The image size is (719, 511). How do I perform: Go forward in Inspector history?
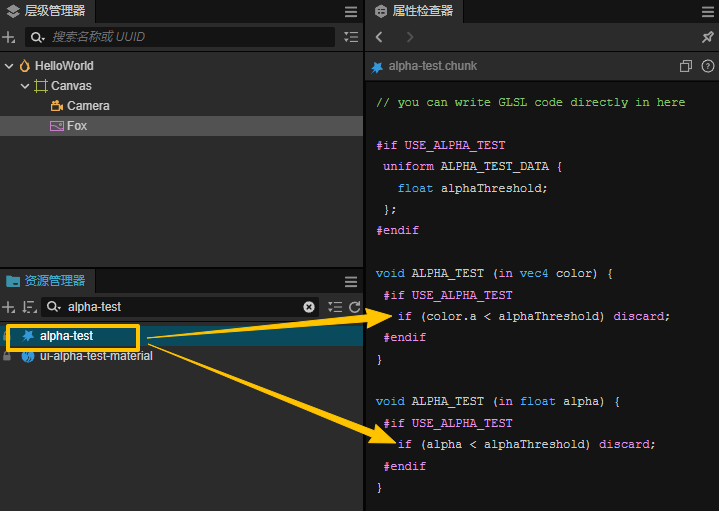(x=410, y=37)
